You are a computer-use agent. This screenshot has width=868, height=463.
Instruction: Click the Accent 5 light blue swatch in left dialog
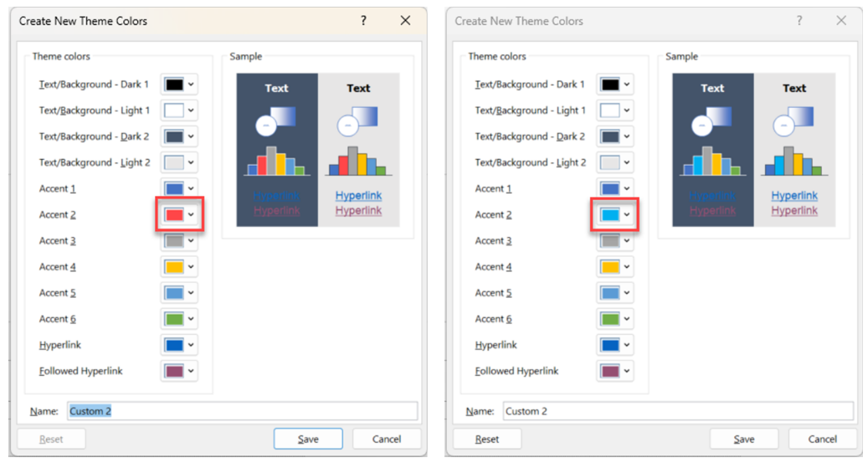click(174, 292)
